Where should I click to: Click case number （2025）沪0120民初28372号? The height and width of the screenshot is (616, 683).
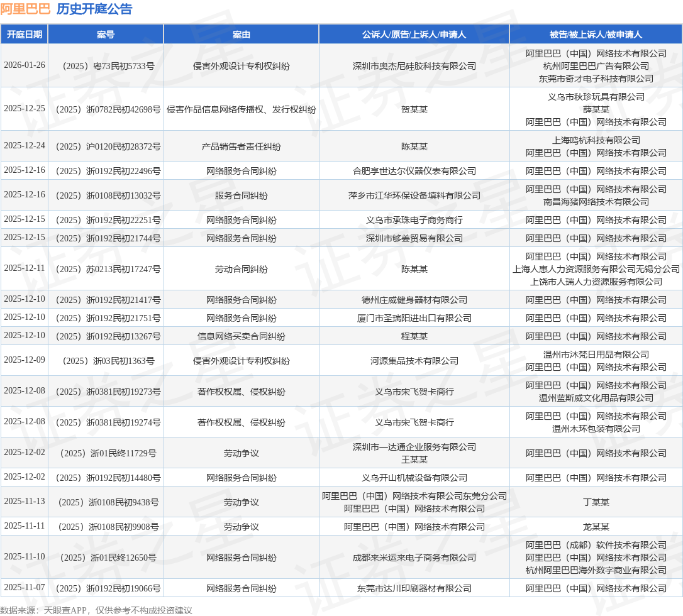coord(106,146)
